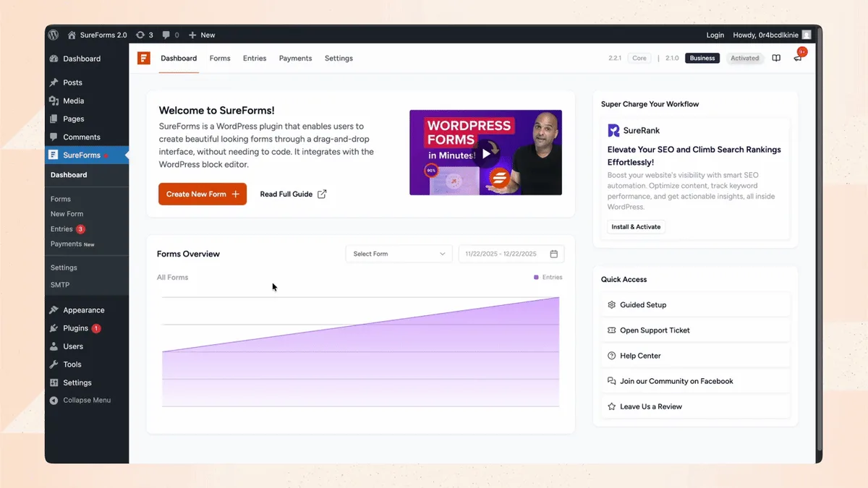Open Join our Community on Facebook
The height and width of the screenshot is (488, 868).
click(695, 381)
